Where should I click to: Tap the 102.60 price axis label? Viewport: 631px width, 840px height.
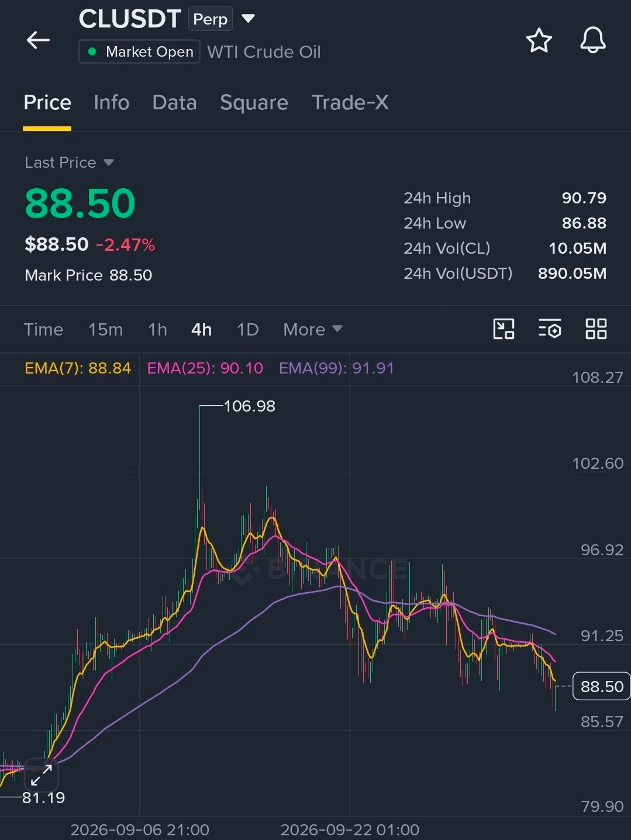pyautogui.click(x=598, y=464)
